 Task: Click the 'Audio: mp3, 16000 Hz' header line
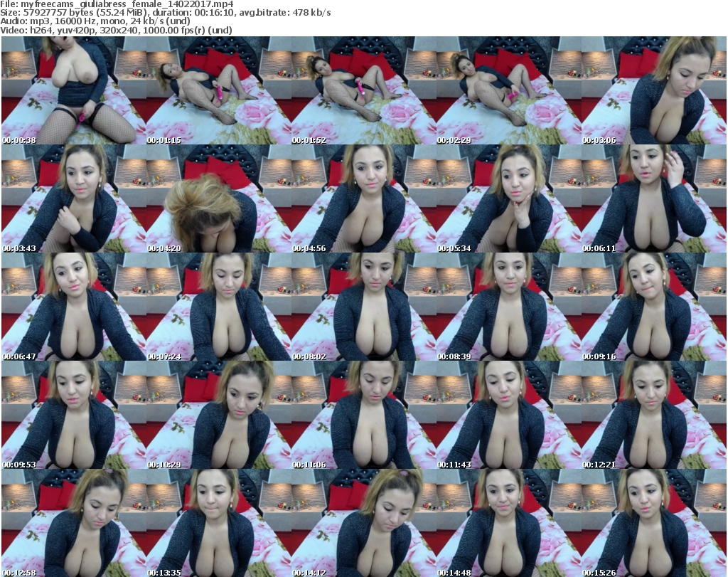click(95, 21)
